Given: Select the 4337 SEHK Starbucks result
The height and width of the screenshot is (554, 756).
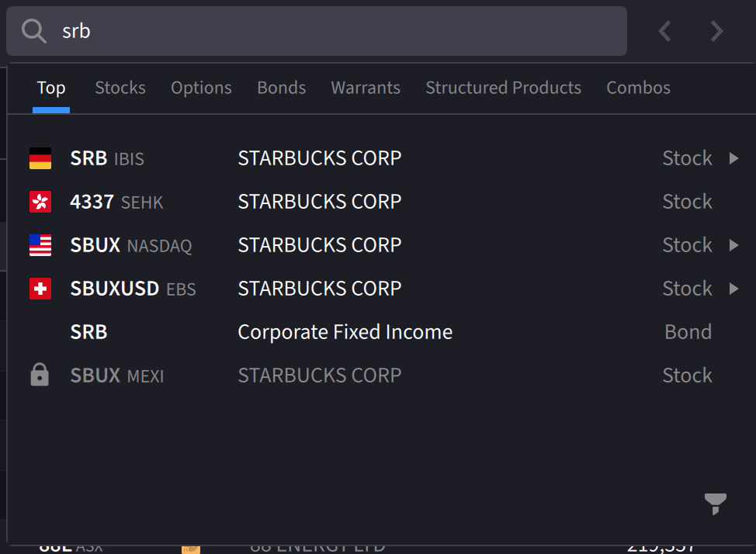Looking at the screenshot, I should (x=319, y=202).
